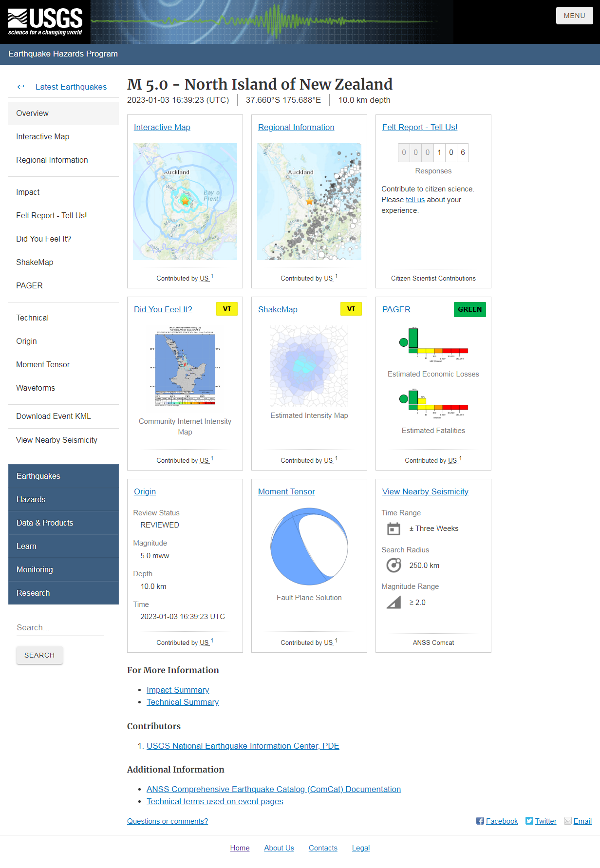Select ShakeMap in the sidebar
The image size is (600, 868).
tap(63, 262)
